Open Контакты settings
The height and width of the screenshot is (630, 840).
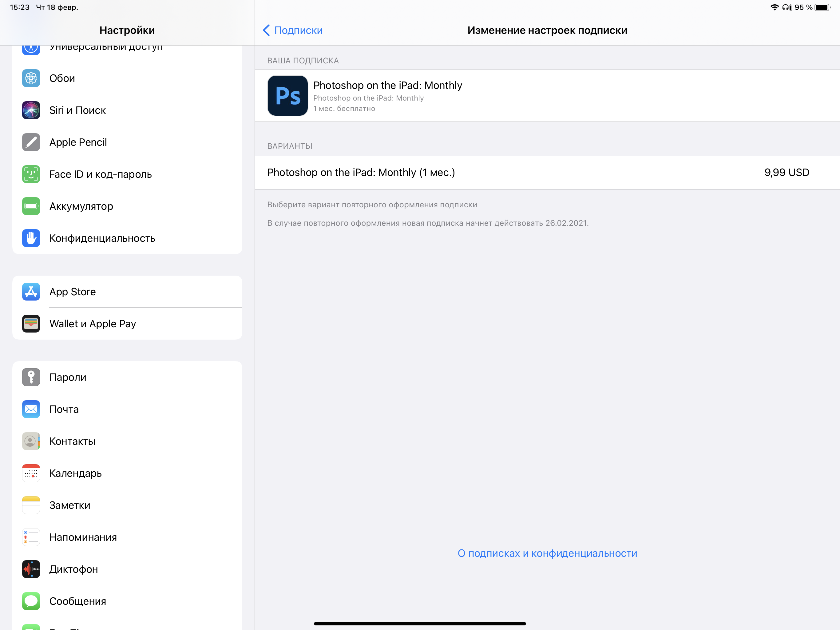[x=127, y=441]
